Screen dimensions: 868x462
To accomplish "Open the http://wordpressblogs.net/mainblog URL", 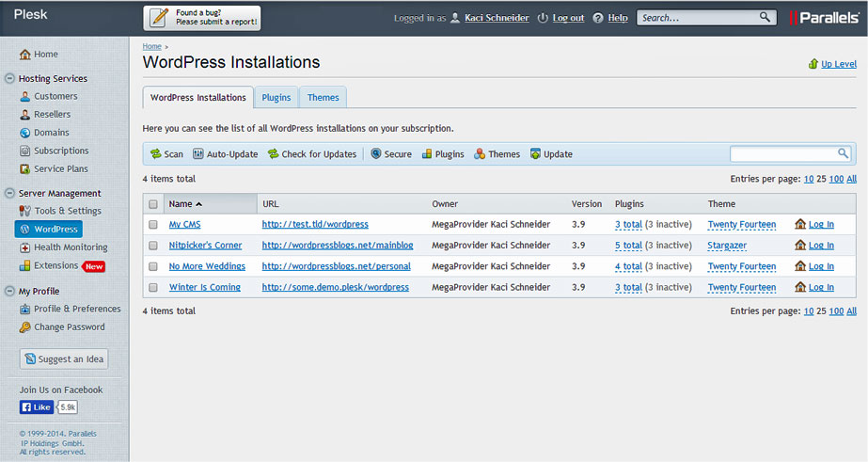I will [x=338, y=246].
